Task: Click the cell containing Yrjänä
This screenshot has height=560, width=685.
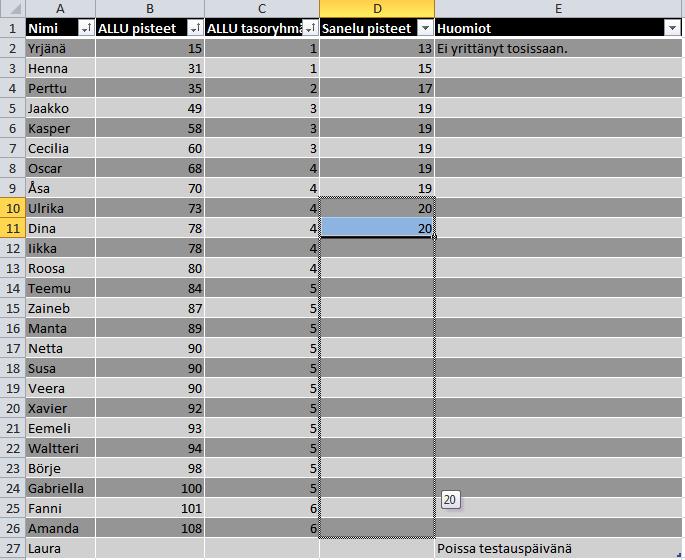Action: point(60,48)
